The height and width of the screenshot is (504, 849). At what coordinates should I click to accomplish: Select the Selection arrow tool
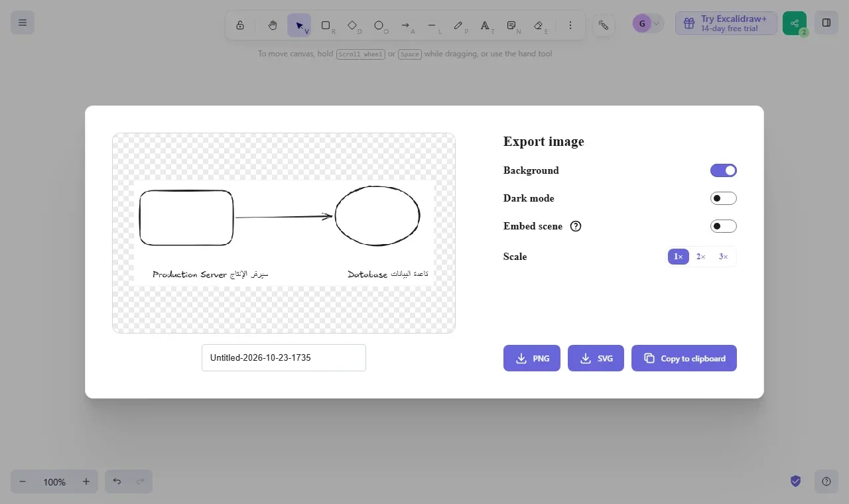[x=299, y=25]
